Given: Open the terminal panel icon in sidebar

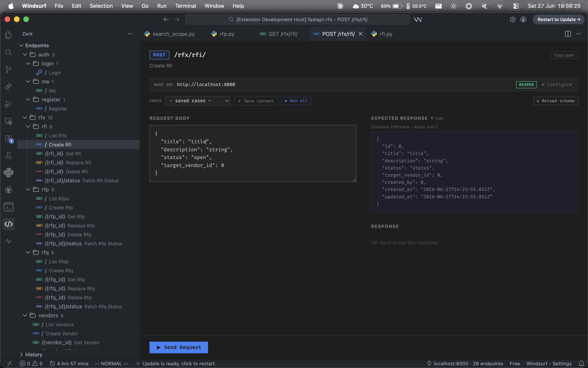Looking at the screenshot, I should click(x=9, y=207).
